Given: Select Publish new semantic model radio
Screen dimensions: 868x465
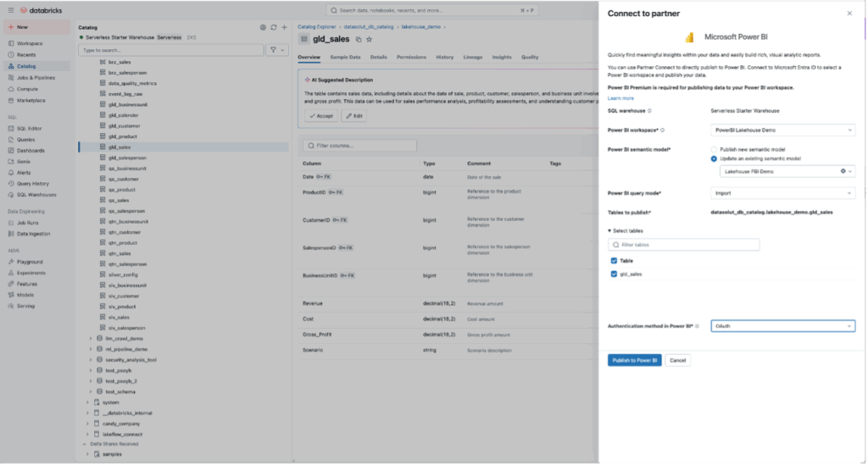Looking at the screenshot, I should click(714, 149).
